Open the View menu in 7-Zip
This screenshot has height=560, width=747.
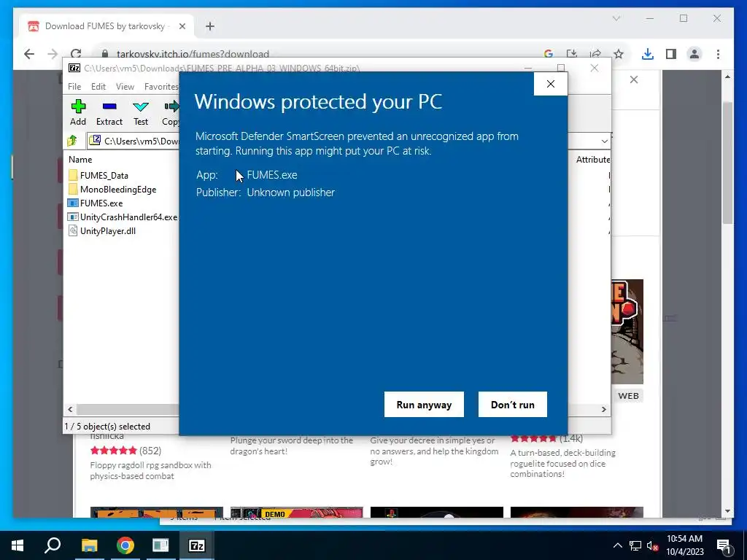point(125,86)
